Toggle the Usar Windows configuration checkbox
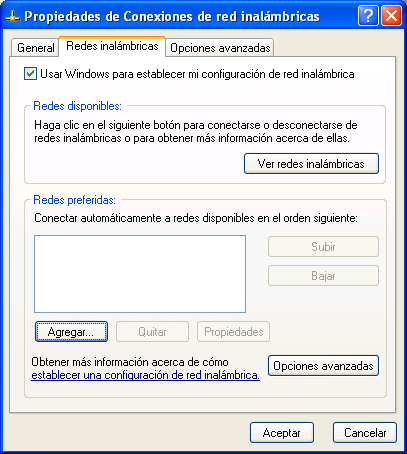This screenshot has width=407, height=454. (x=30, y=74)
